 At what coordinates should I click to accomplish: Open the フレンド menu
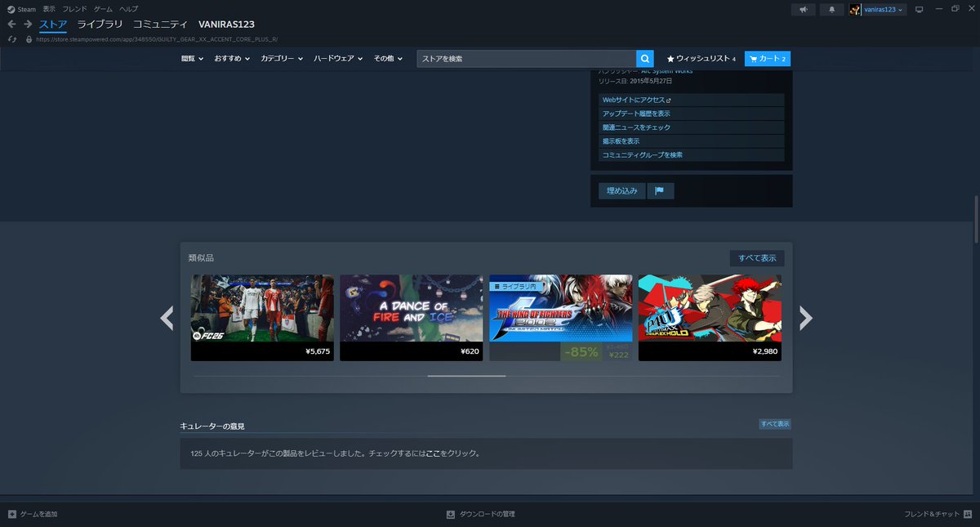click(75, 9)
